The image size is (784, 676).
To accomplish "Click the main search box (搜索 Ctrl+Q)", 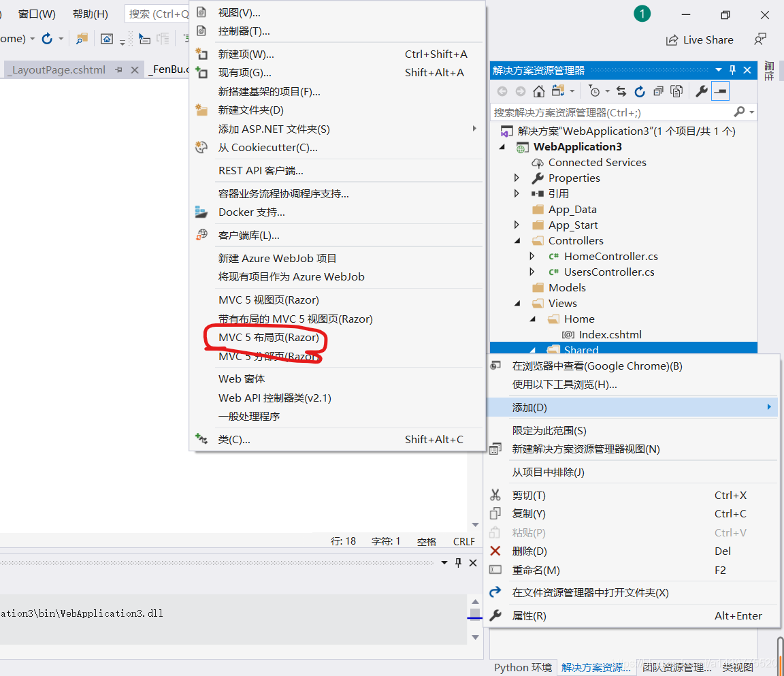I will coord(157,14).
